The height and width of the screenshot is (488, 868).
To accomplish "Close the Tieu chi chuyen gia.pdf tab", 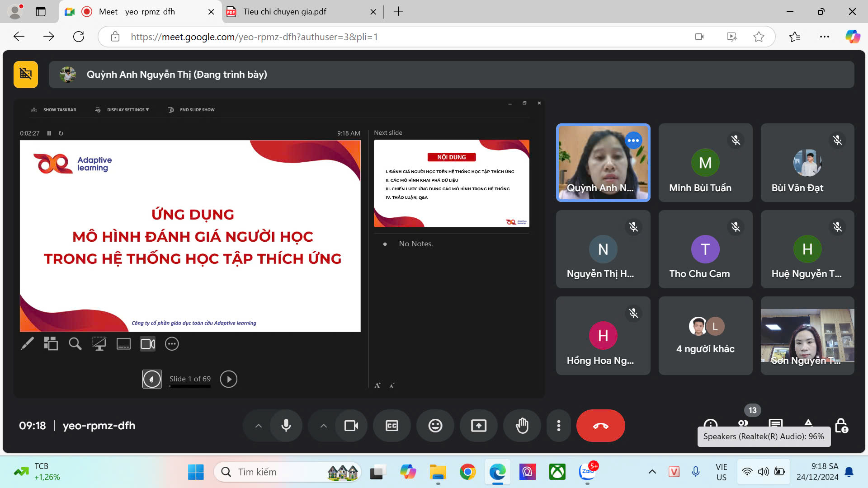I will (x=373, y=12).
